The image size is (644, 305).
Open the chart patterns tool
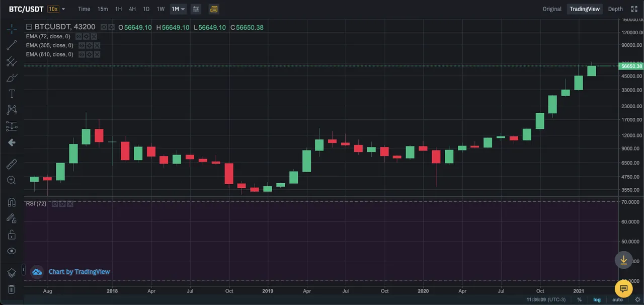(12, 110)
